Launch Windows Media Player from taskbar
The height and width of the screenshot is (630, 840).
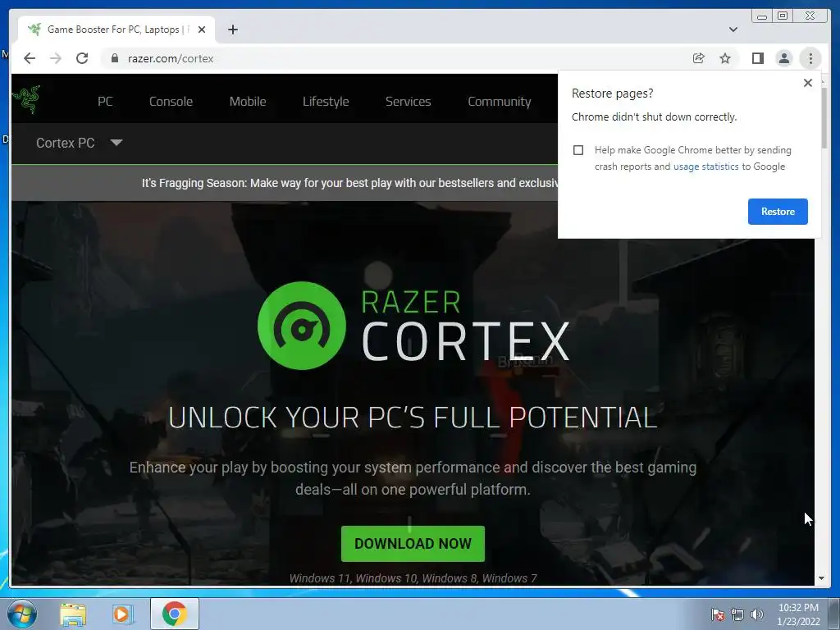121,614
